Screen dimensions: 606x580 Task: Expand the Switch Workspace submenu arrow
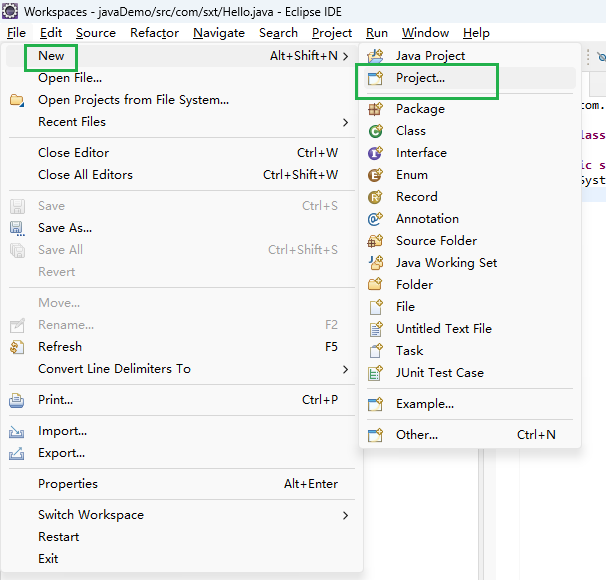click(346, 515)
